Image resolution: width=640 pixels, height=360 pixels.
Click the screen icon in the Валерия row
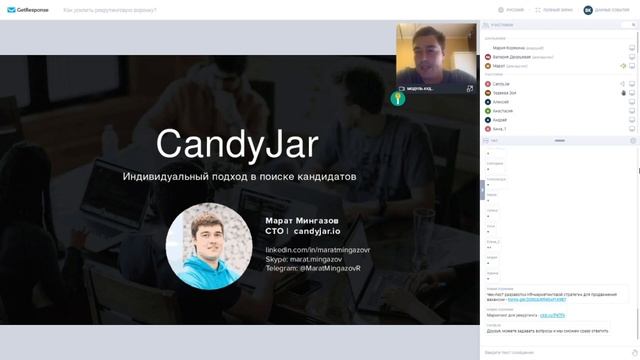tap(632, 57)
